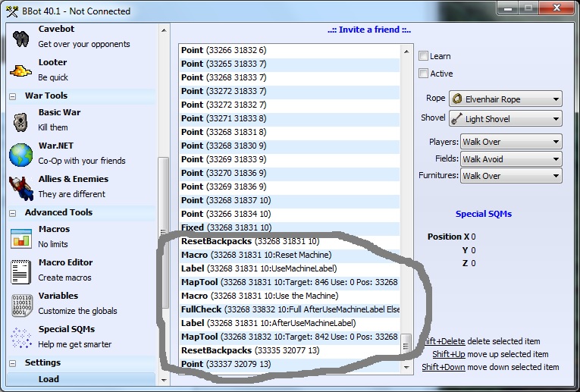Select the Load item under Settings
This screenshot has height=392, width=580.
coord(50,378)
